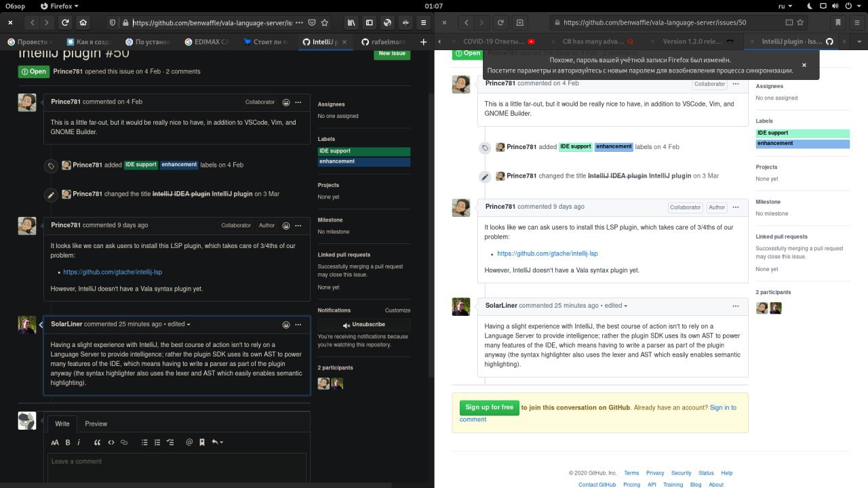Open intellij-lsp link in right window

pos(547,253)
